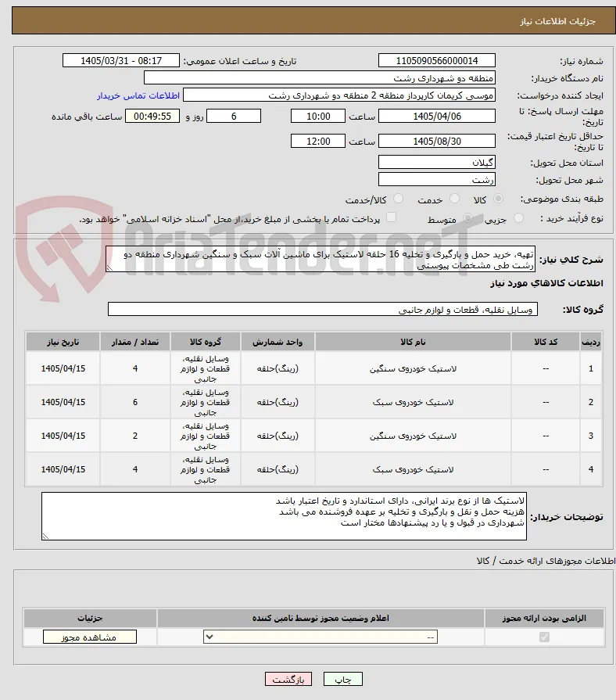The width and height of the screenshot is (616, 700).
Task: Click row 2 item name لاستیک خودروی سبک
Action: point(413,402)
